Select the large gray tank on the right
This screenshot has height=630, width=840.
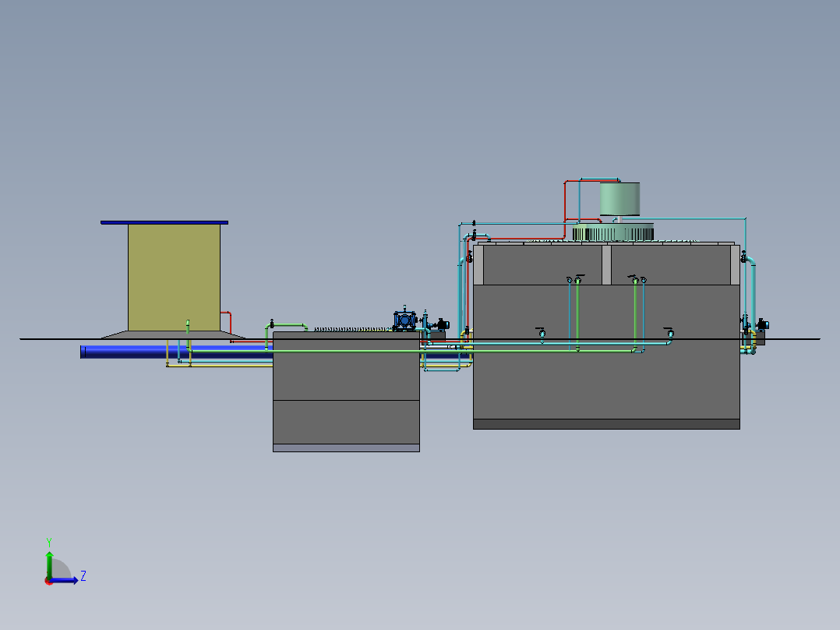pyautogui.click(x=606, y=336)
